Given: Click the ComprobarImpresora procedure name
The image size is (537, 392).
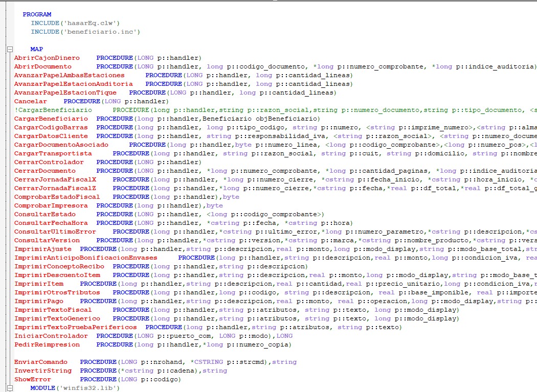Looking at the screenshot, I should 51,205.
